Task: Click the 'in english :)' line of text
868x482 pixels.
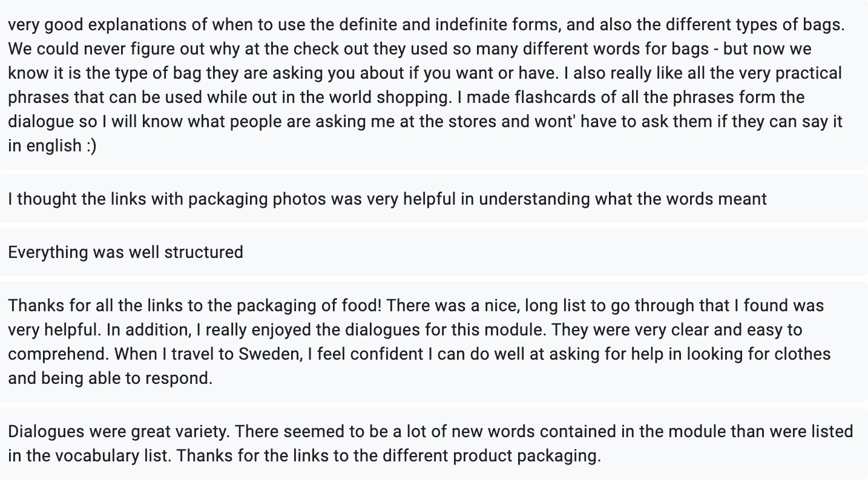Action: [52, 145]
